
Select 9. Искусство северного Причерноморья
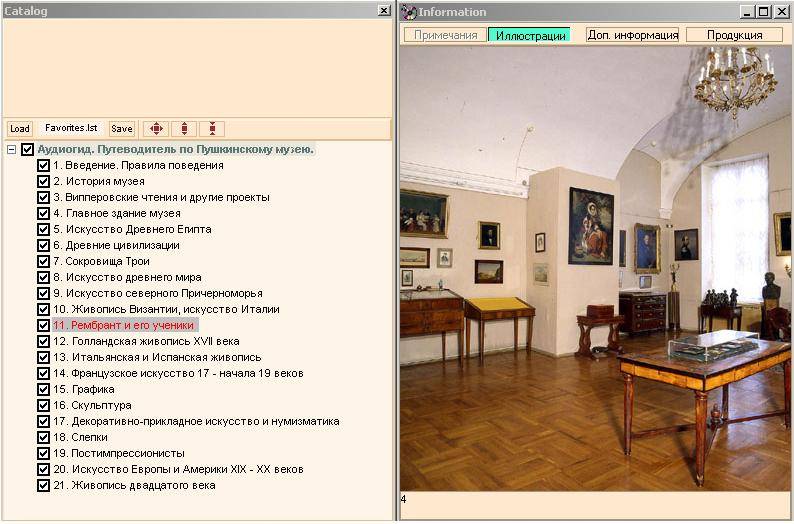click(157, 293)
